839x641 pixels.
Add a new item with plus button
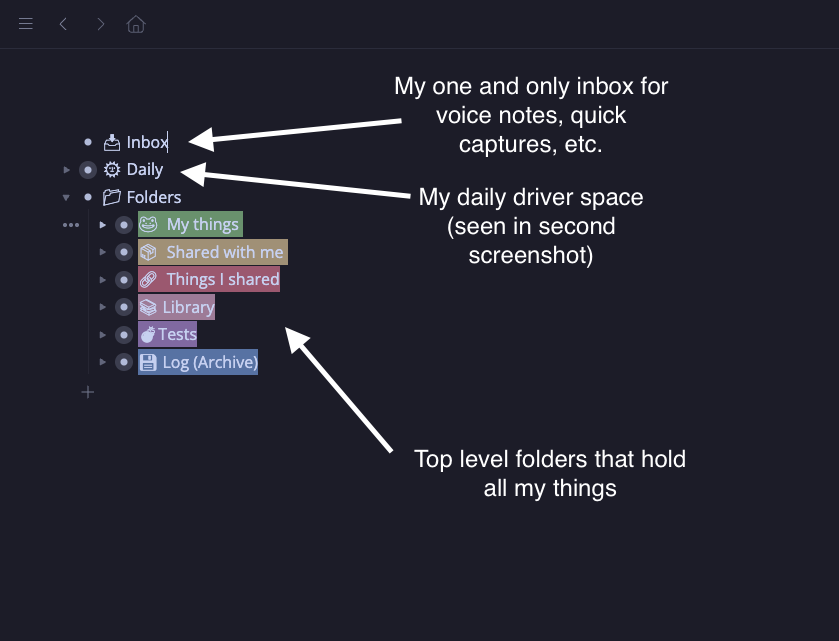(x=88, y=392)
